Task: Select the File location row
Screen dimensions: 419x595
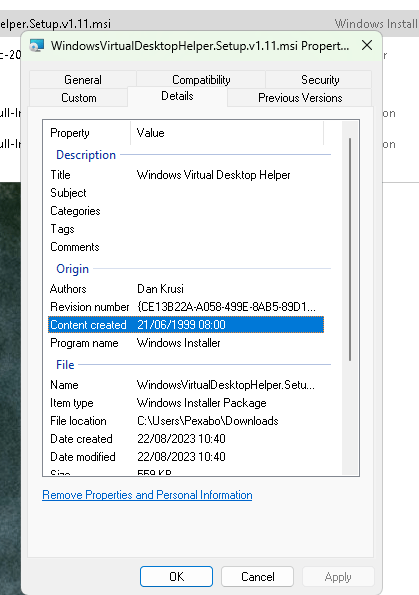Action: (186, 421)
